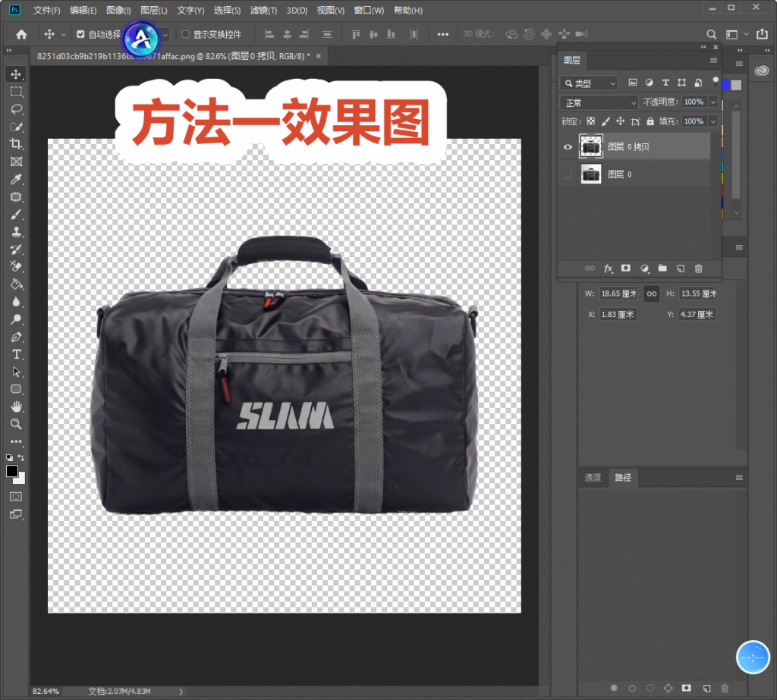Open the opacity 不透明度 dropdown arrow
Screen dimensions: 777x700
(713, 102)
